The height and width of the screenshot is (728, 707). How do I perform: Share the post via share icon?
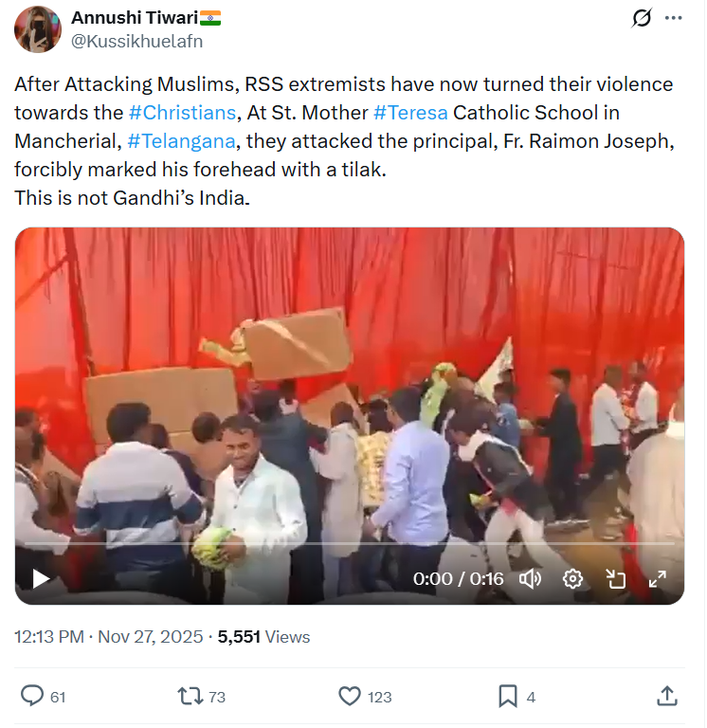[667, 696]
